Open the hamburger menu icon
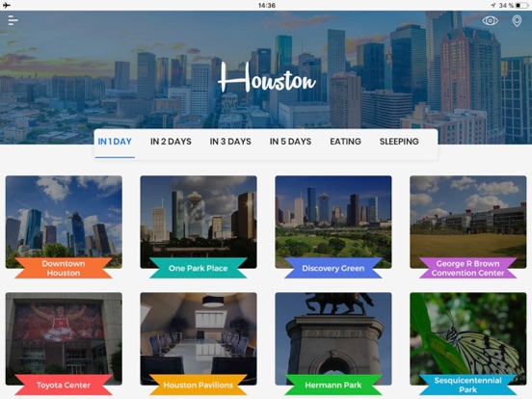The image size is (532, 399). 13,20
